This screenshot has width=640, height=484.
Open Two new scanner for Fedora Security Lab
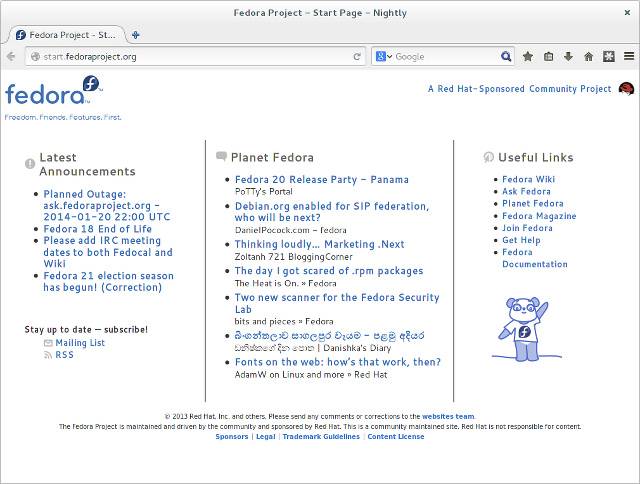pos(337,303)
